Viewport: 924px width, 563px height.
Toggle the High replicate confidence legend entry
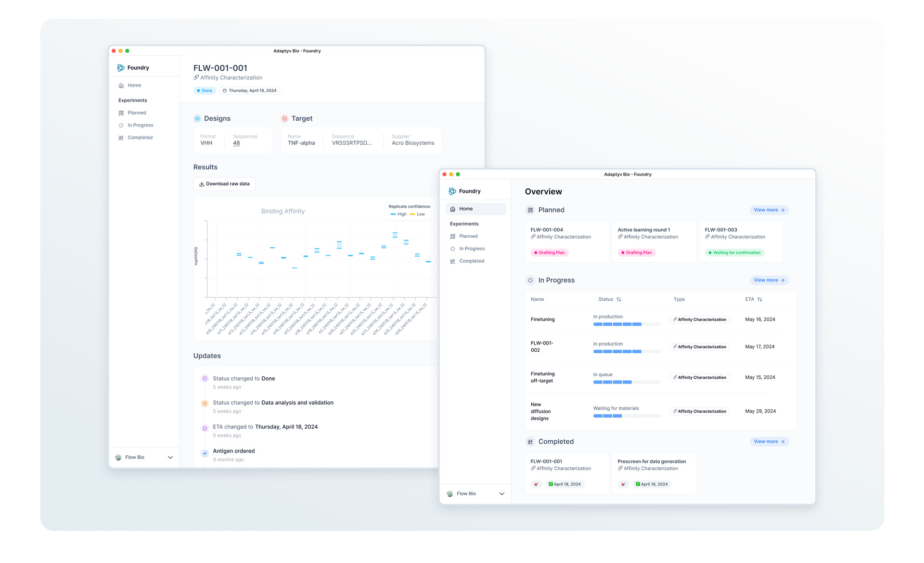[x=398, y=214]
